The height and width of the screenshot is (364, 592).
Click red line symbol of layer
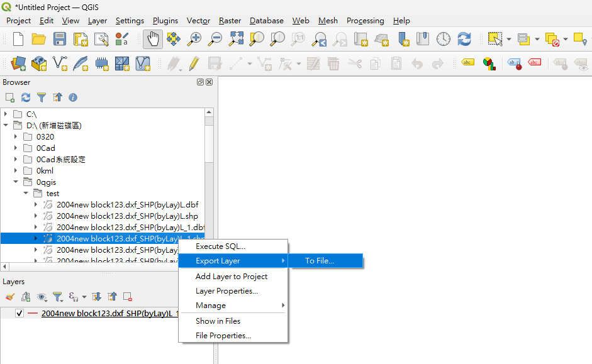33,314
